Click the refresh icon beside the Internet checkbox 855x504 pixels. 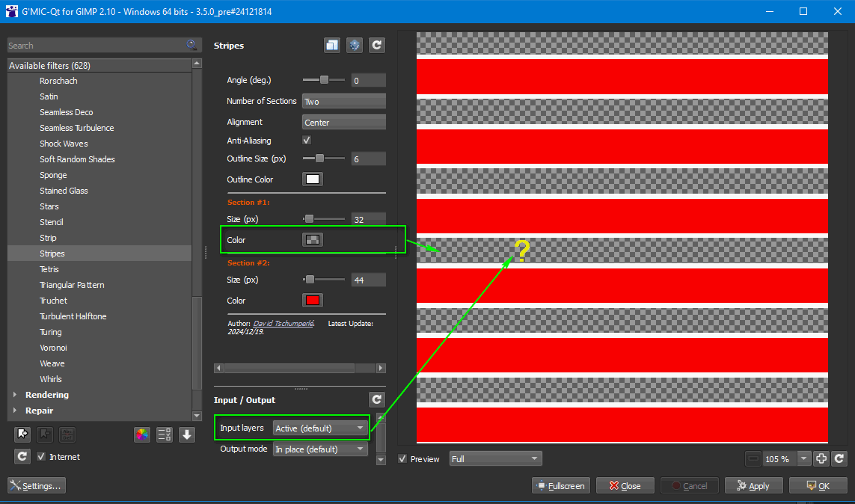(22, 457)
